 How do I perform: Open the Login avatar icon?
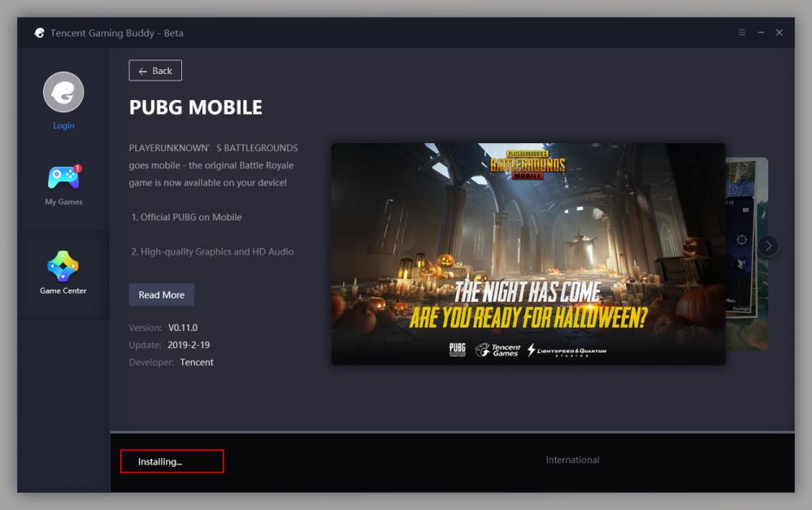[63, 92]
